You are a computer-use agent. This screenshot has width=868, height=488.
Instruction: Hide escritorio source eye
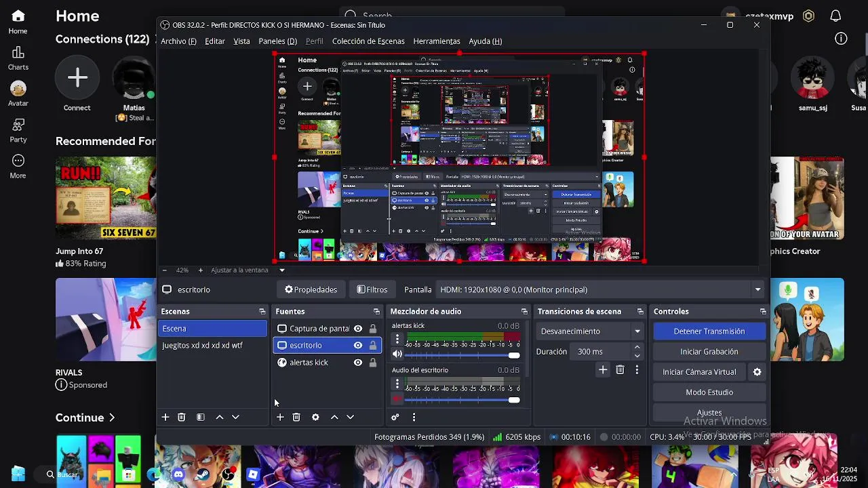[358, 346]
